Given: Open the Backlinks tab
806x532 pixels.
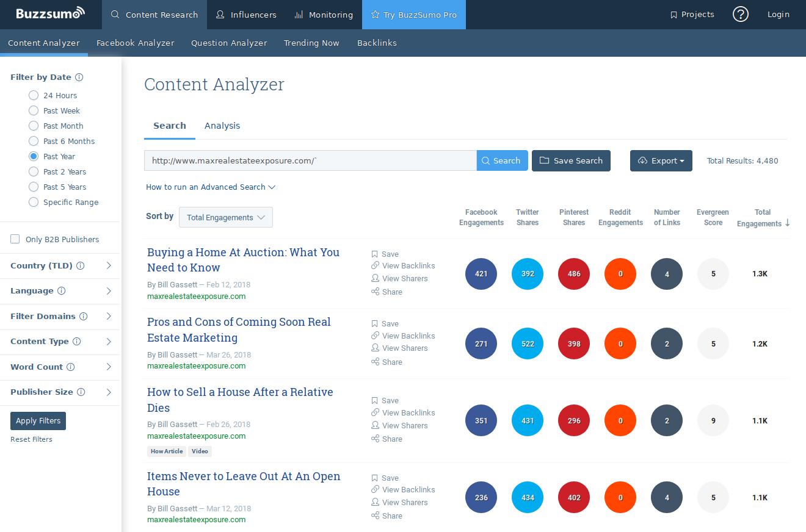Looking at the screenshot, I should pos(377,43).
